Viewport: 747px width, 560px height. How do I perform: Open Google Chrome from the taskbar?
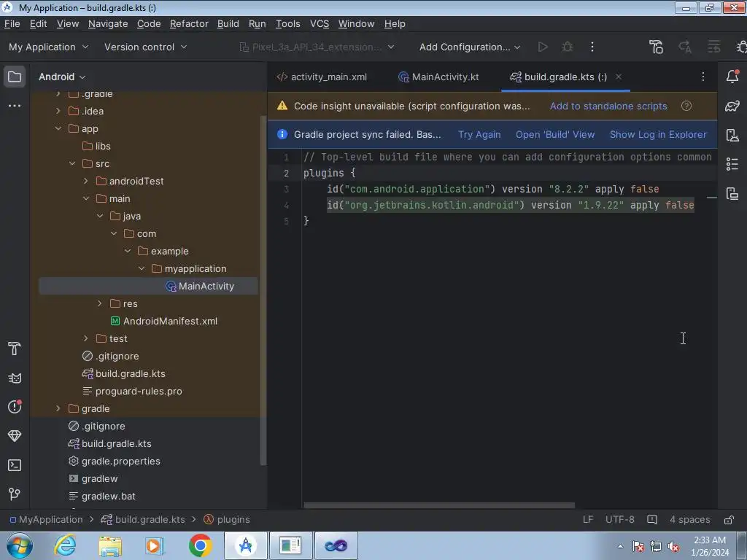(200, 545)
